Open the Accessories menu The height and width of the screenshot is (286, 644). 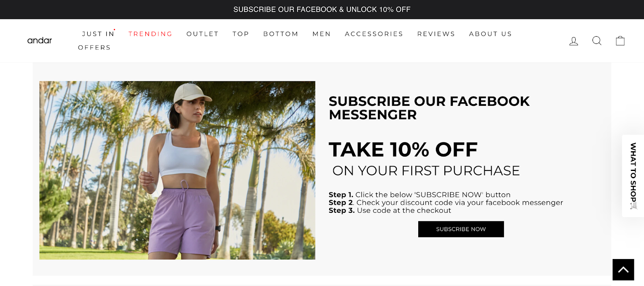pyautogui.click(x=374, y=34)
